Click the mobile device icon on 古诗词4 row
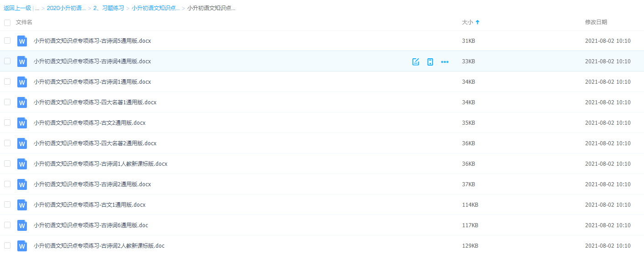This screenshot has width=644, height=255. pos(430,62)
